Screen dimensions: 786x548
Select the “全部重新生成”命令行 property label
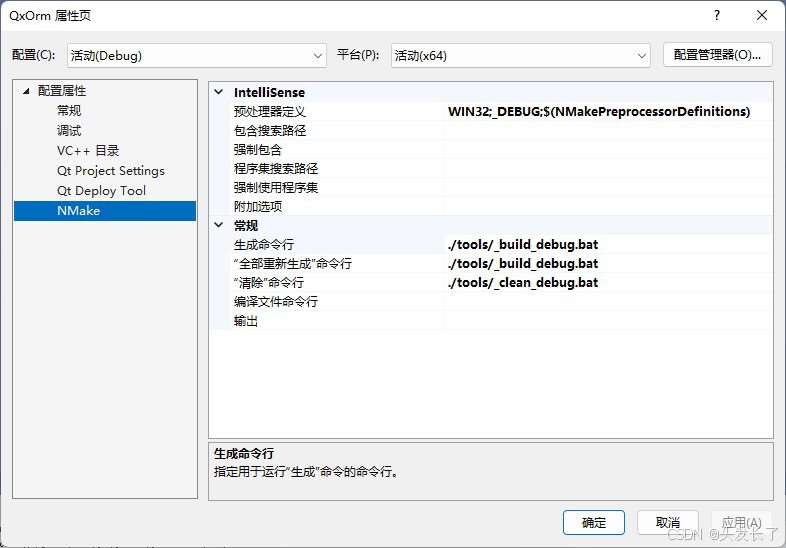click(293, 264)
